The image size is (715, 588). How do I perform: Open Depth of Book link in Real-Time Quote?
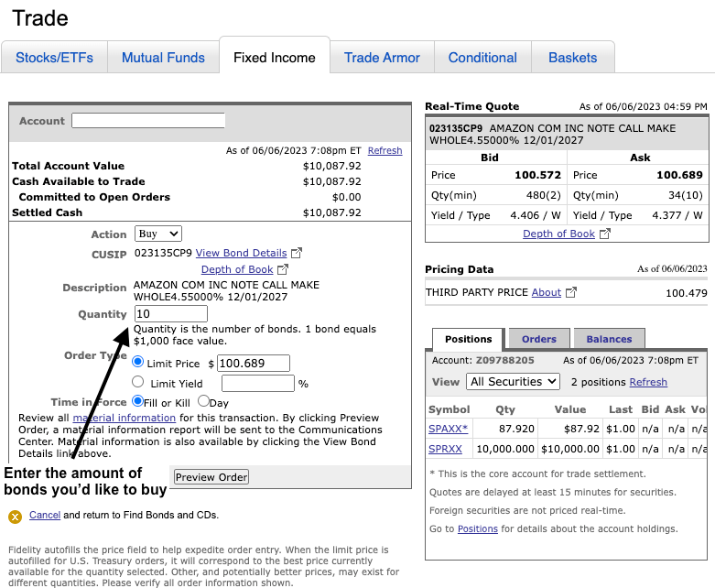(x=558, y=234)
